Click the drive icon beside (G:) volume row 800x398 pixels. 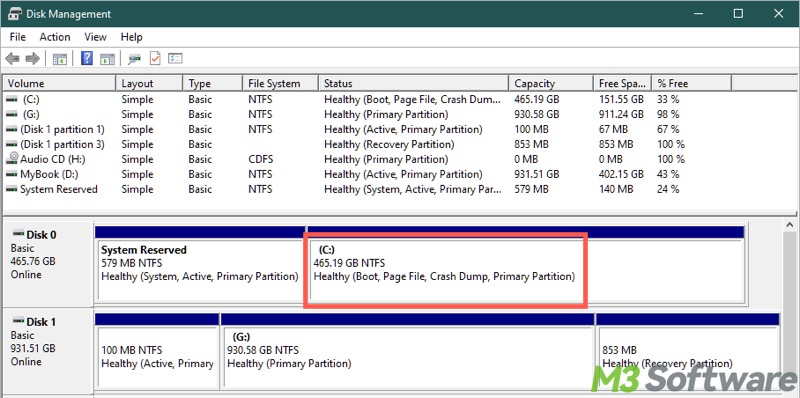11,114
